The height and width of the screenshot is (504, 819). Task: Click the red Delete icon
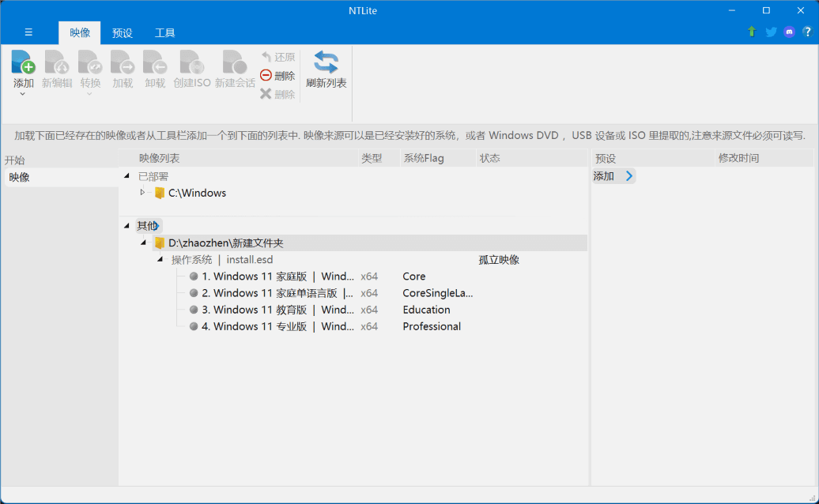pos(266,76)
